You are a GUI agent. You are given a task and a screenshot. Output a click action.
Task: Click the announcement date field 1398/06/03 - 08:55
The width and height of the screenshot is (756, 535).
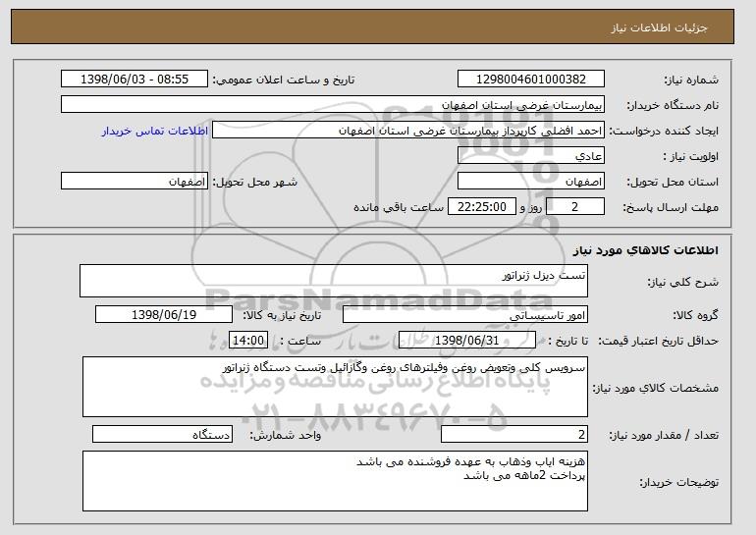pyautogui.click(x=135, y=80)
